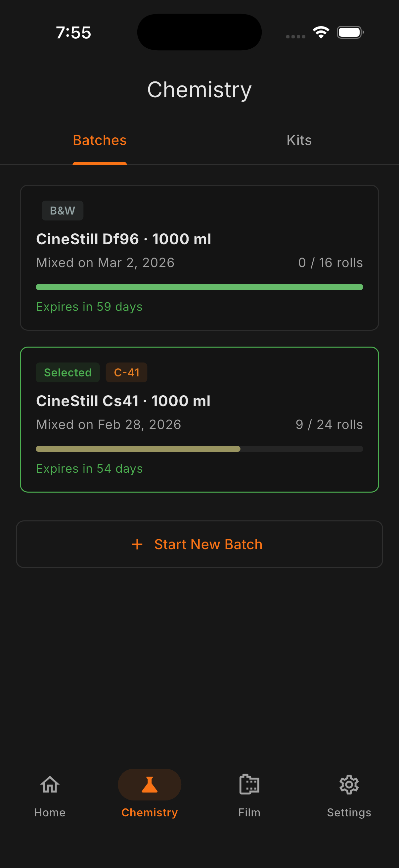Click the C-41 type badge
399x868 pixels.
pyautogui.click(x=127, y=372)
